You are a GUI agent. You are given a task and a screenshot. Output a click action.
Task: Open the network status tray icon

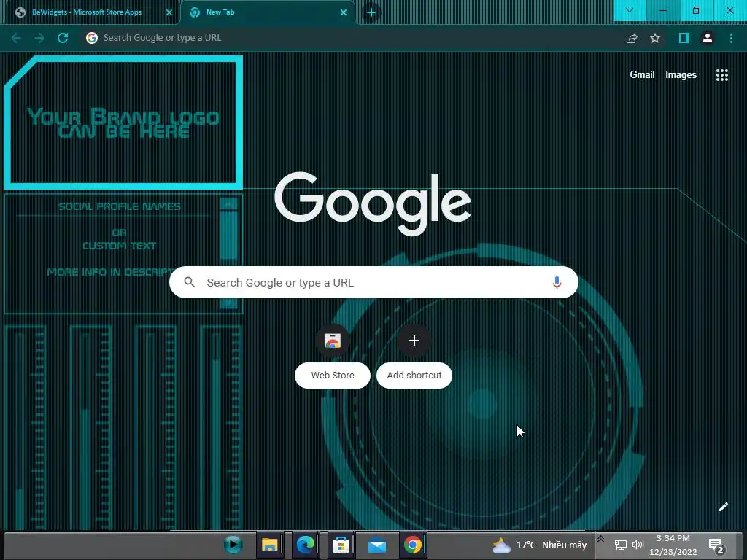(620, 545)
